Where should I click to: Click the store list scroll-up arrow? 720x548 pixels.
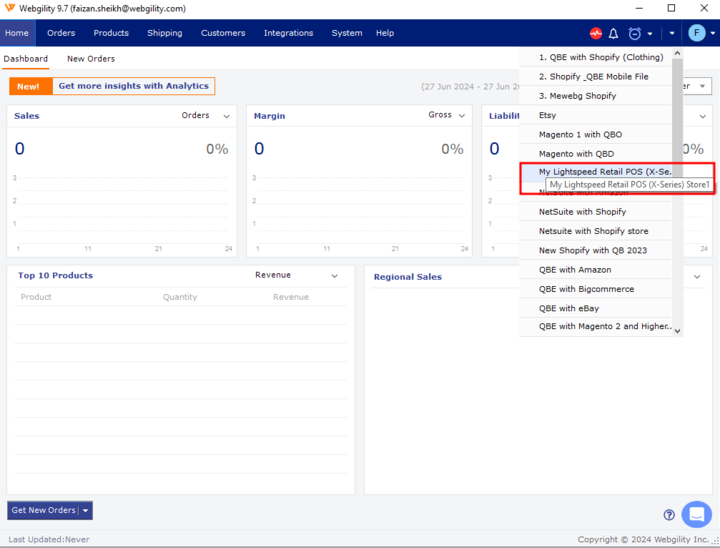[677, 53]
